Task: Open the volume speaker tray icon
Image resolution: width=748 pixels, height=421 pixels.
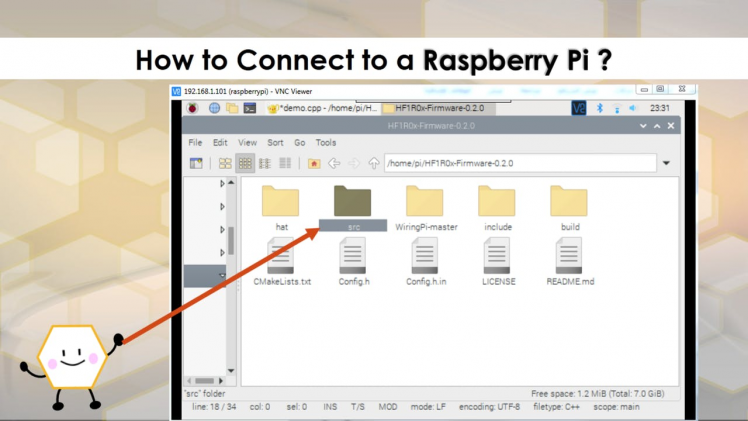Action: [633, 108]
